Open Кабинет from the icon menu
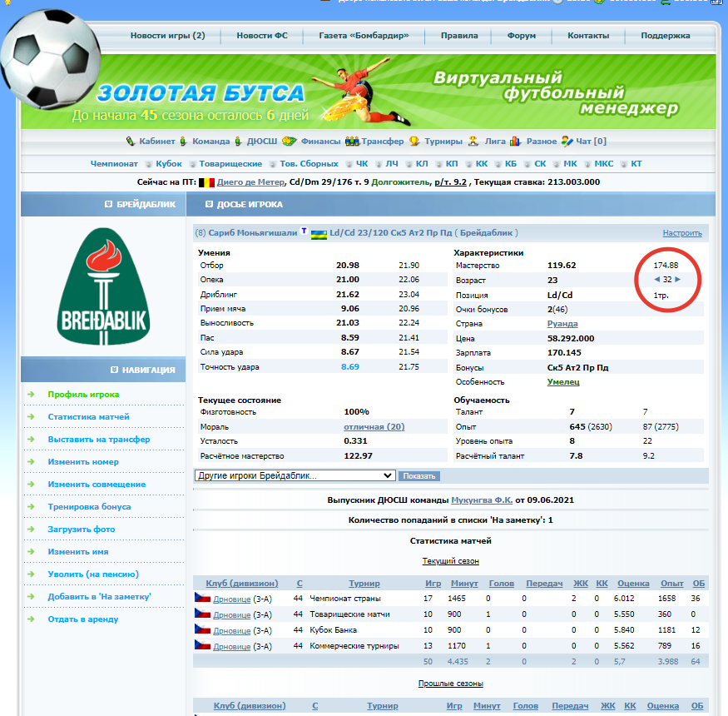Viewport: 728px width, 716px height. 157,142
